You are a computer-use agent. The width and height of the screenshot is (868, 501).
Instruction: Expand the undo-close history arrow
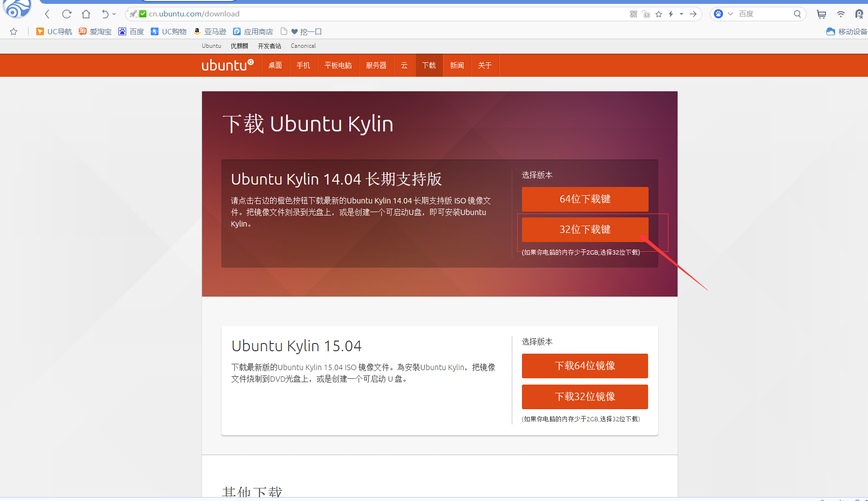[114, 14]
